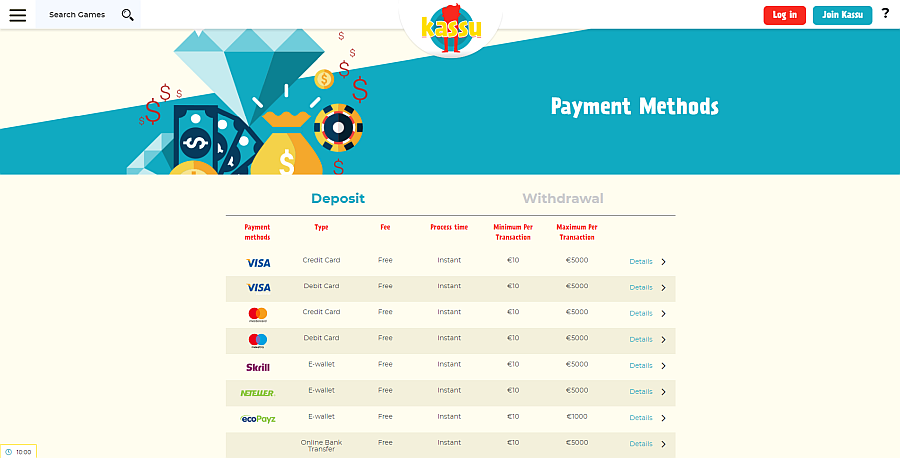Expand Online Bank Transfer details chevron
Image resolution: width=900 pixels, height=458 pixels.
[x=664, y=444]
